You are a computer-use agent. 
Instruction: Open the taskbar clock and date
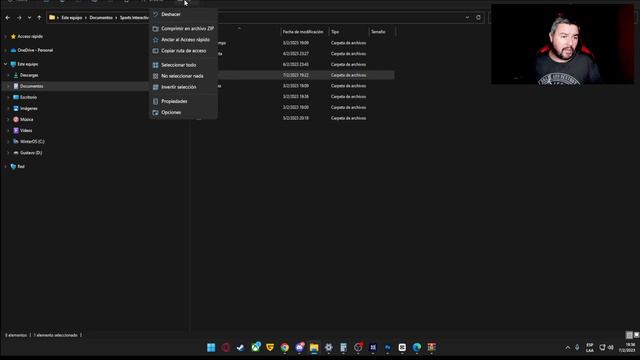627,348
